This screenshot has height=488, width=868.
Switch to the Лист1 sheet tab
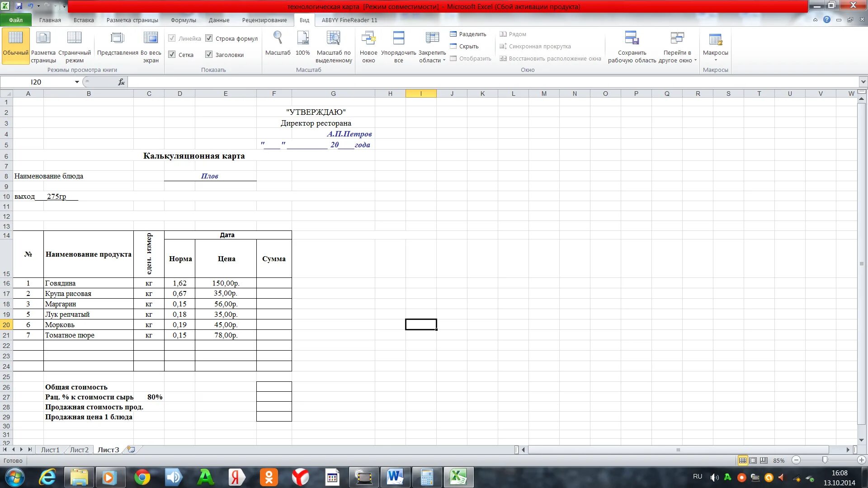(50, 450)
